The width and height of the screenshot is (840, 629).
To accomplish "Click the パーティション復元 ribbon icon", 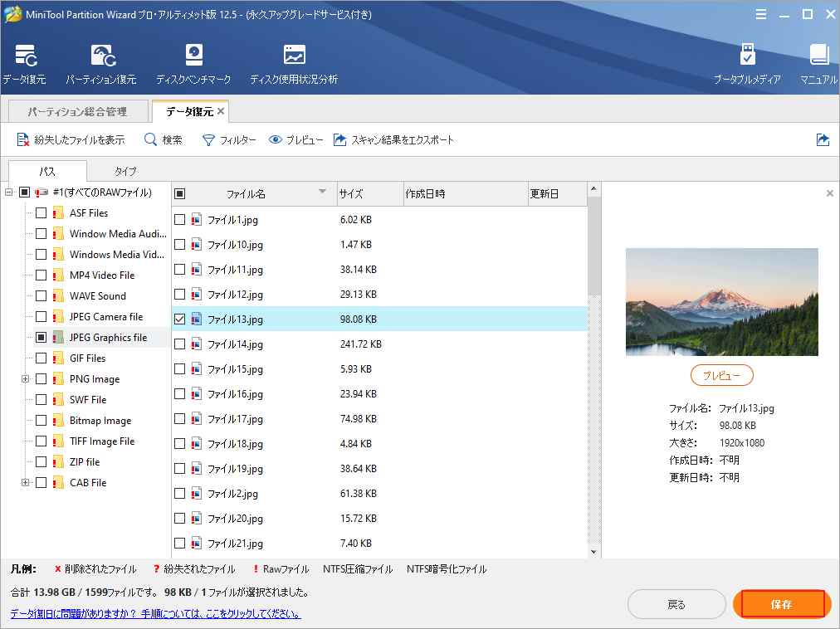I will (101, 65).
